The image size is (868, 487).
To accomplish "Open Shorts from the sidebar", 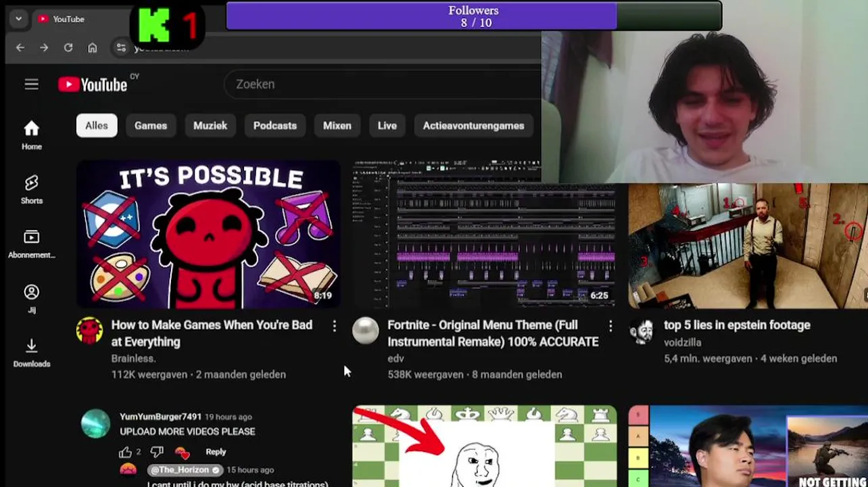I will [x=32, y=189].
